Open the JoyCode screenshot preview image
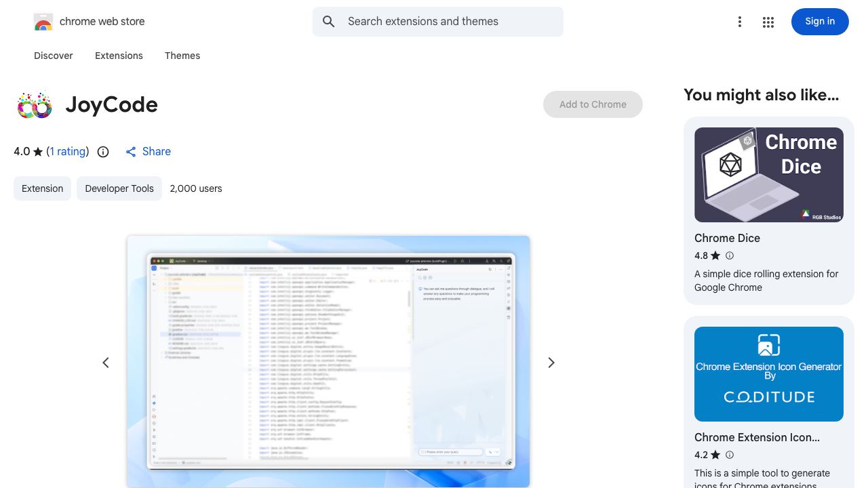Screen dimensions: 868x488 coord(328,361)
